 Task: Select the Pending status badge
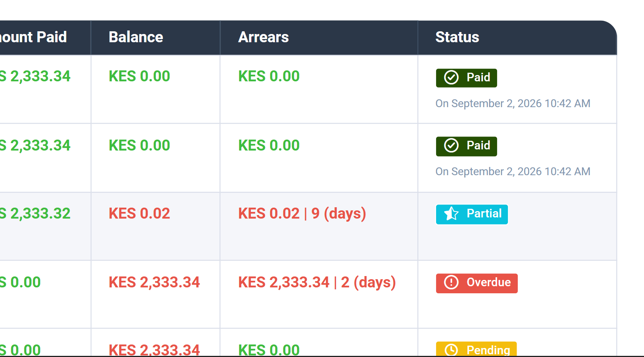point(476,349)
